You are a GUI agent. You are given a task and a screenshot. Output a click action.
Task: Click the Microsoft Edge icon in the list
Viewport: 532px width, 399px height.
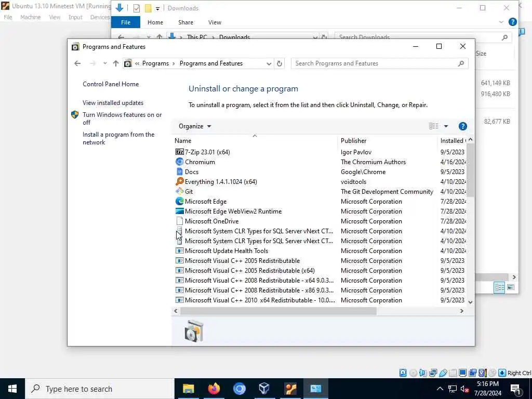click(x=179, y=201)
